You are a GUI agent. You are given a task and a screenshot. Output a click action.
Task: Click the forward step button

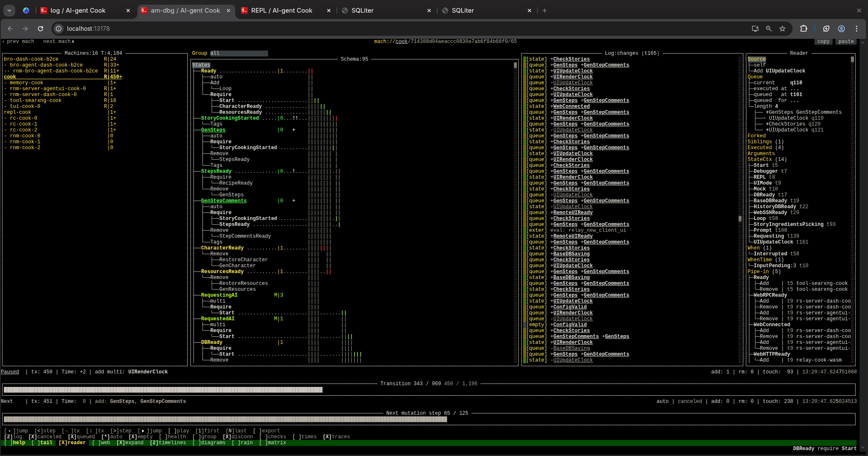(x=121, y=431)
